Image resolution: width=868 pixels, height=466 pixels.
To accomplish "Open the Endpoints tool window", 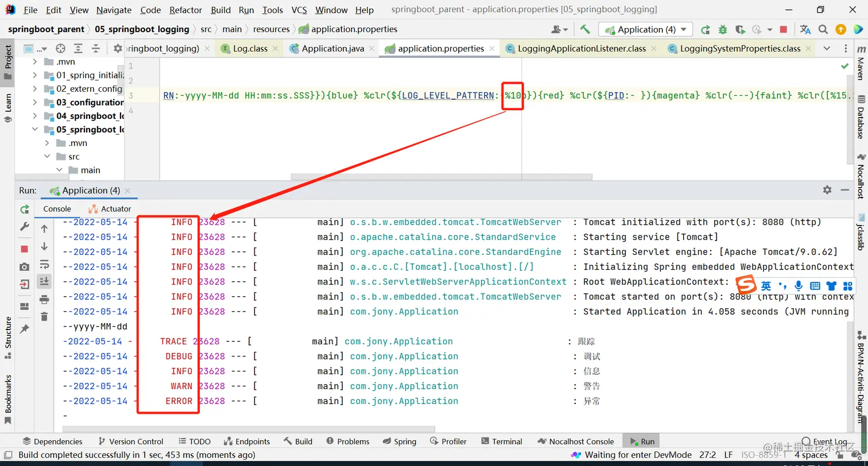I will pos(246,441).
